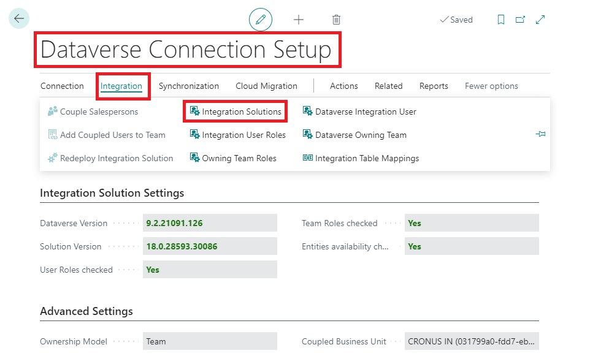Open Integration Table Mappings
This screenshot has width=590, height=364.
[x=367, y=158]
